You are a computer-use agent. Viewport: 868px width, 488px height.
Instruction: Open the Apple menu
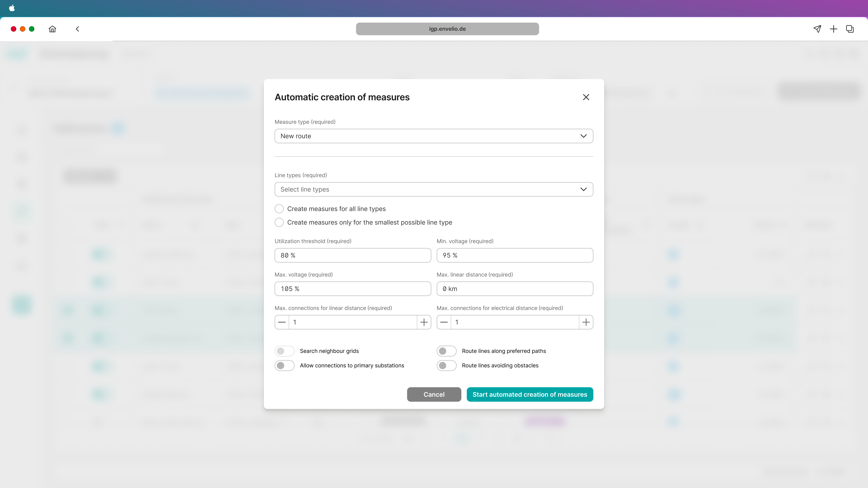coord(12,8)
